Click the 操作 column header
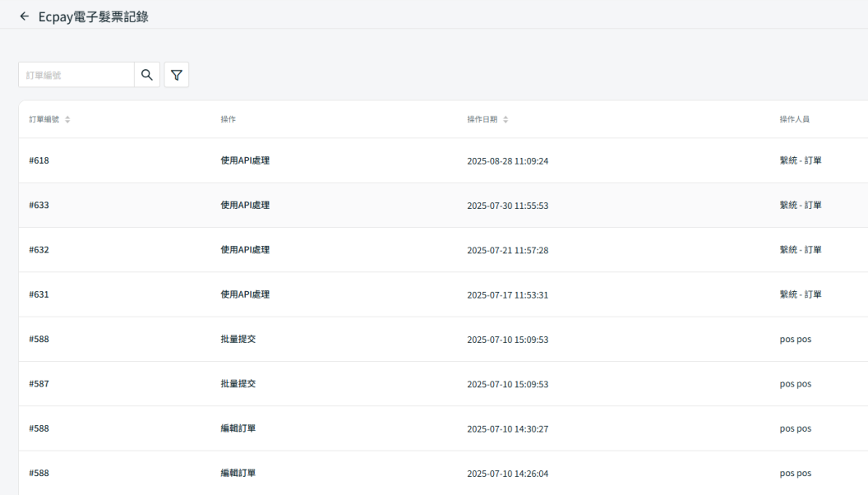The image size is (868, 495). (x=229, y=120)
